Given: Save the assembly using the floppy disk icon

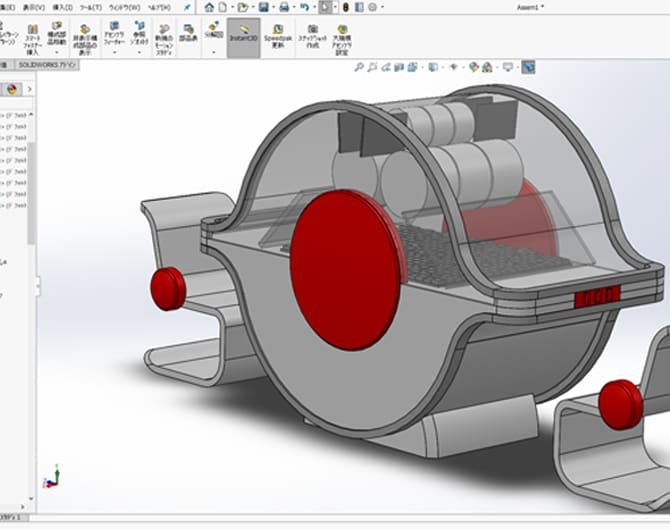Looking at the screenshot, I should pyautogui.click(x=264, y=7).
